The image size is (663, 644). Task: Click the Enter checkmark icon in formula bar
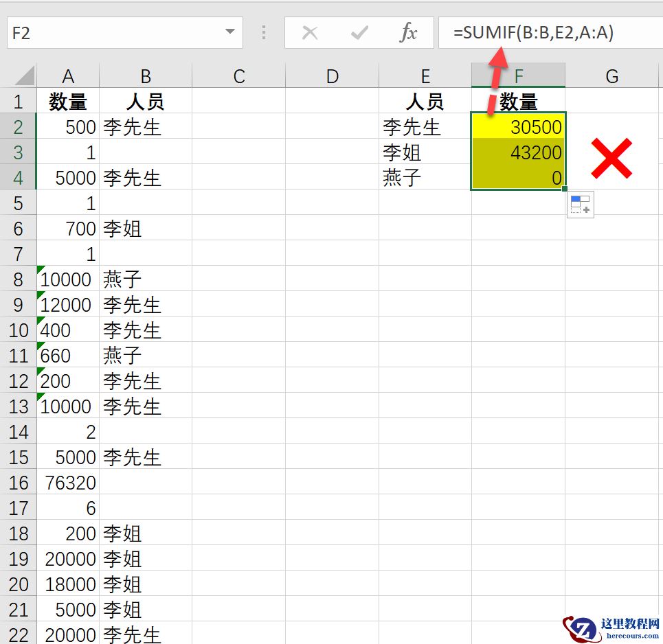(x=359, y=32)
